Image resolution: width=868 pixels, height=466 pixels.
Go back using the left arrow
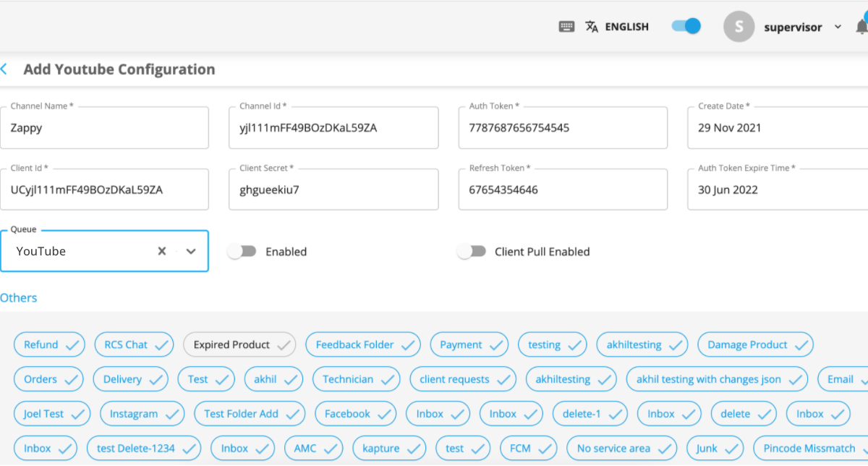pyautogui.click(x=4, y=69)
